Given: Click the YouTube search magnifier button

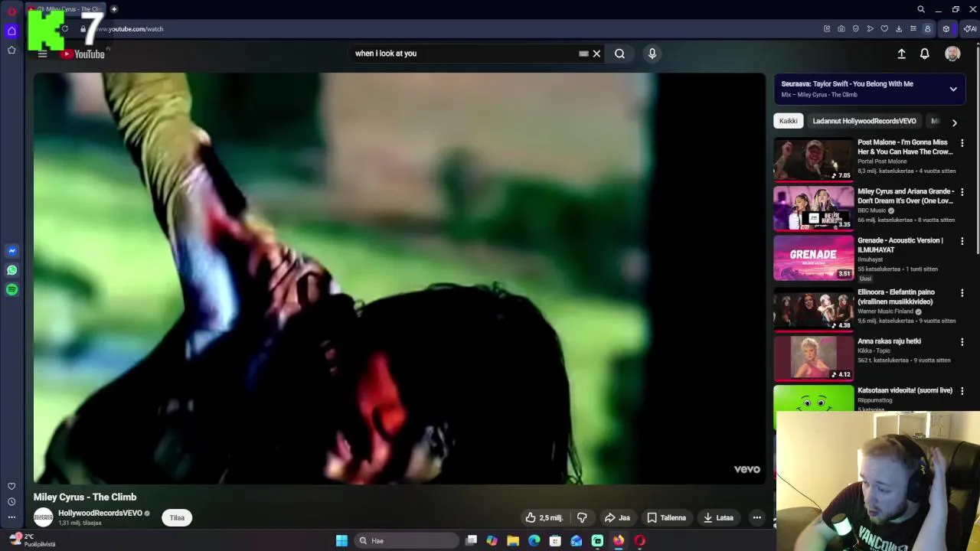Looking at the screenshot, I should (619, 54).
